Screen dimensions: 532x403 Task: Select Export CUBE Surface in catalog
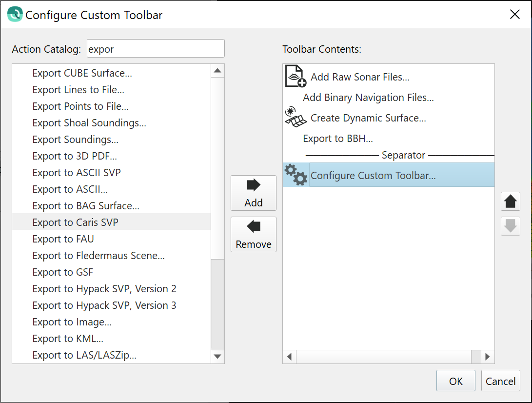(x=82, y=73)
